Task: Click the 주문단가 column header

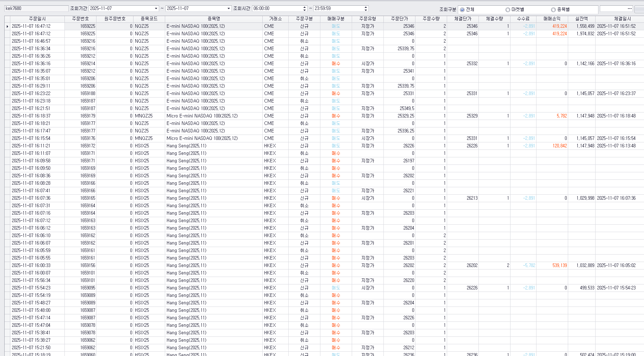Action: click(399, 19)
